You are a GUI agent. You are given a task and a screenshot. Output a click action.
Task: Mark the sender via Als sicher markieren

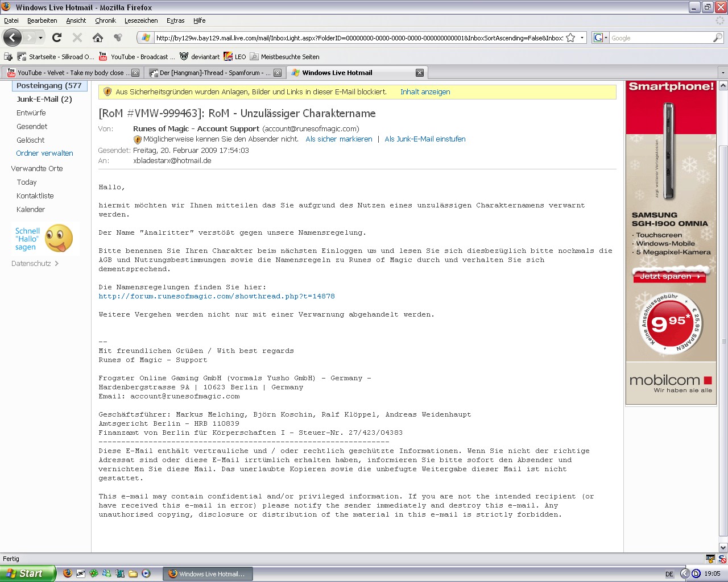coord(338,139)
